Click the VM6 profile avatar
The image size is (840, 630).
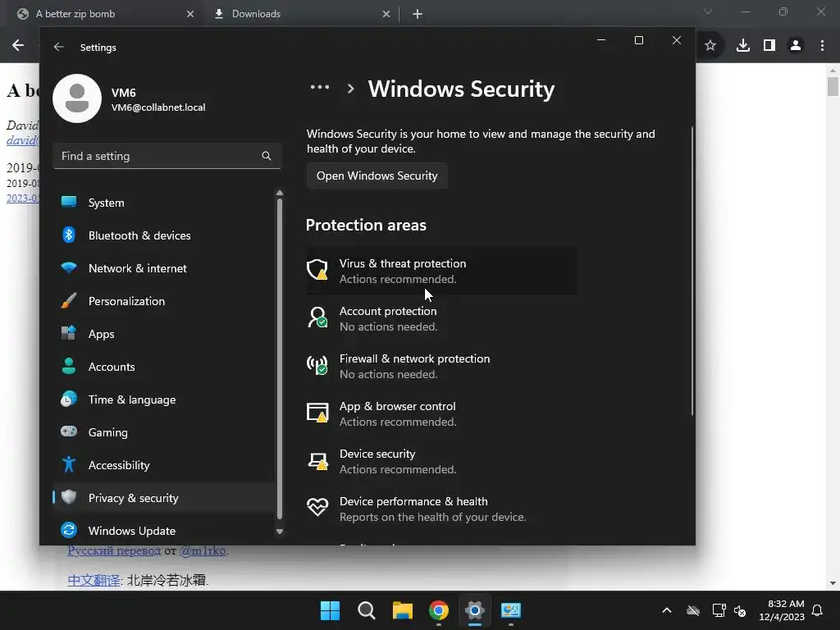77,98
